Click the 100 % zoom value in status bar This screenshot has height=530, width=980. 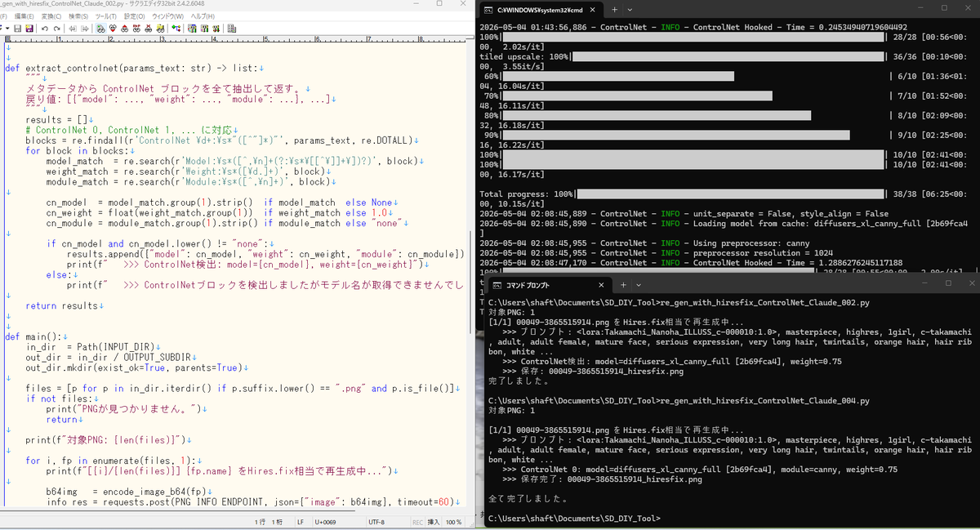click(453, 521)
